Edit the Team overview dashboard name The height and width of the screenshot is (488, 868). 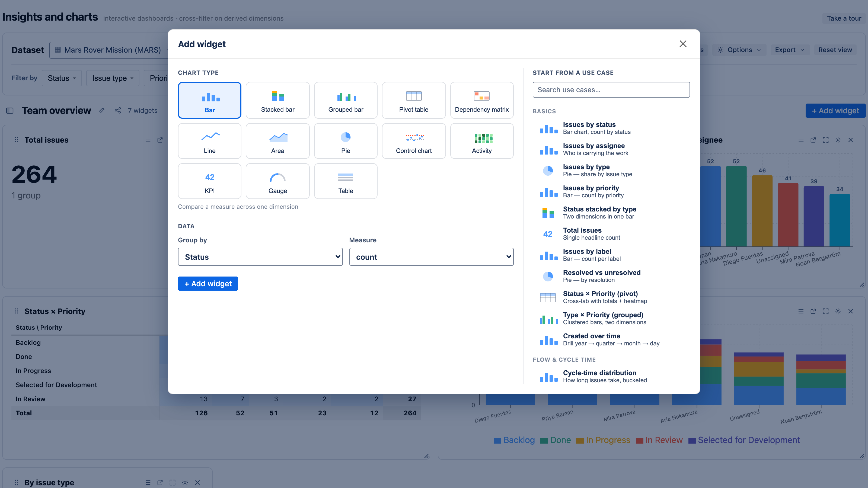[101, 110]
